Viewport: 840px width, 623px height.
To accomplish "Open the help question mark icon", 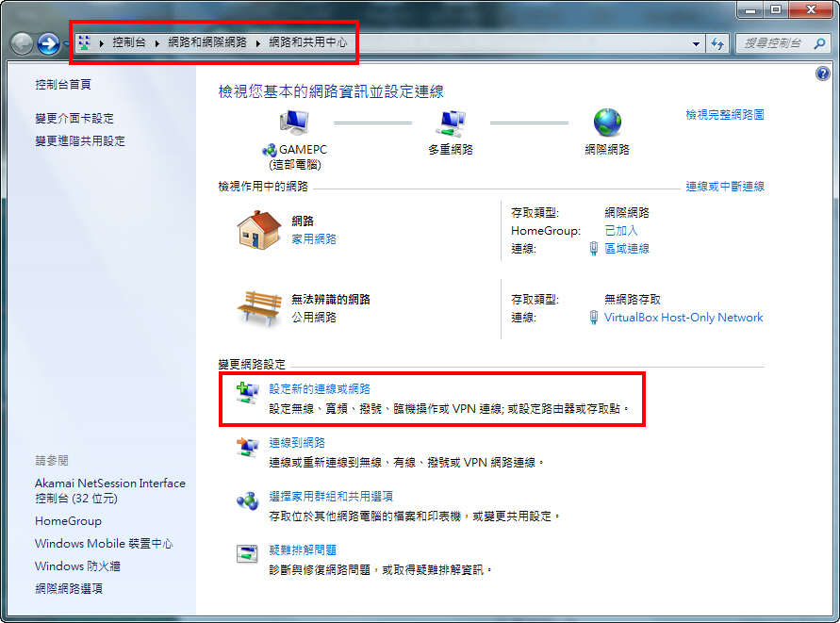I will (820, 73).
